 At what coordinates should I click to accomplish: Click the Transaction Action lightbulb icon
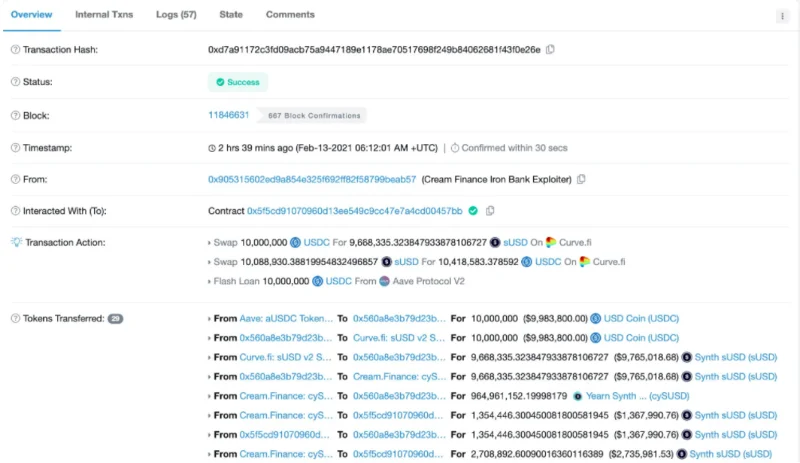coord(16,242)
